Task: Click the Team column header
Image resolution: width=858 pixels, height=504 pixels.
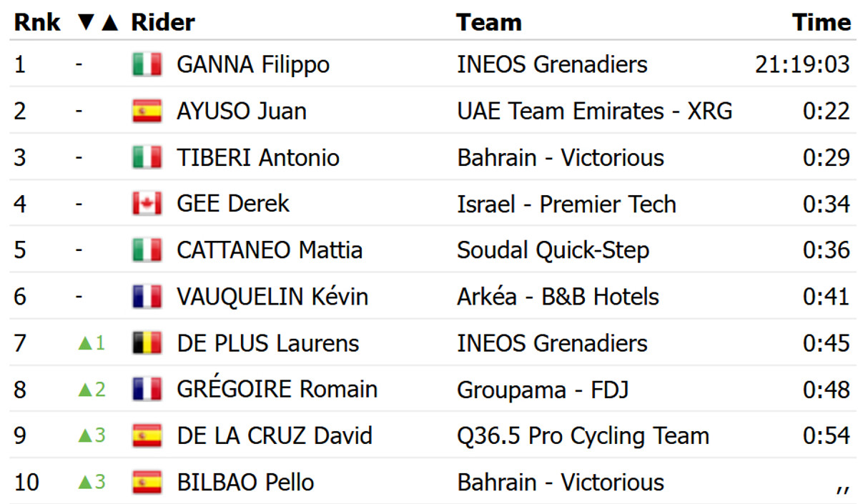Action: point(489,22)
